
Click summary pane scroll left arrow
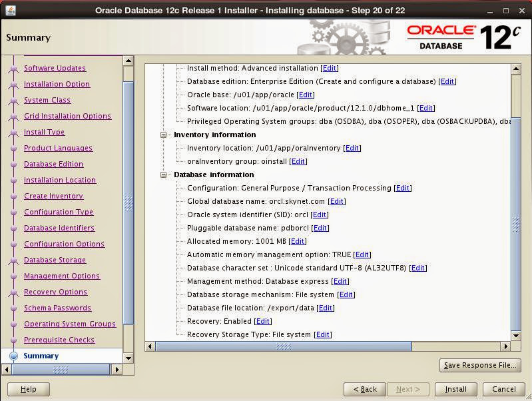[x=150, y=346]
